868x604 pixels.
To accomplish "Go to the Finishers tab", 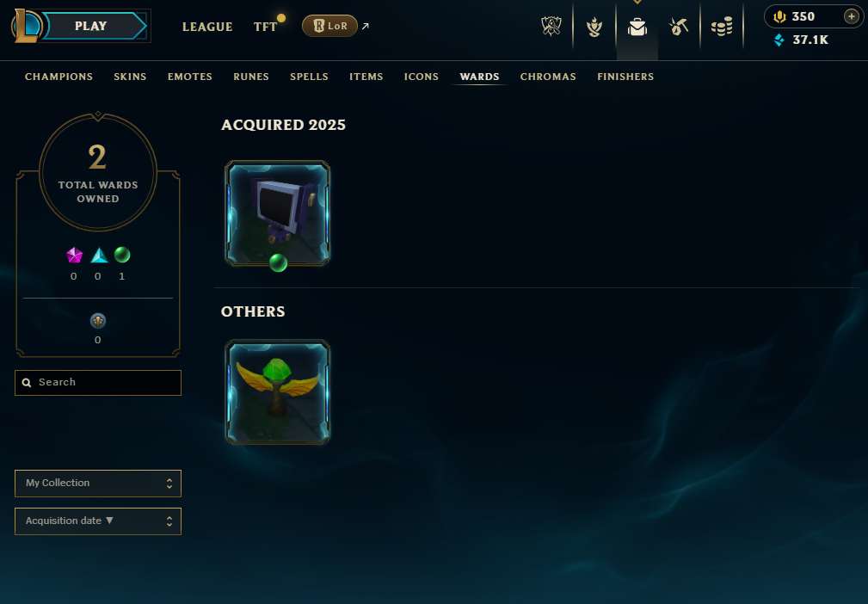I will [625, 77].
